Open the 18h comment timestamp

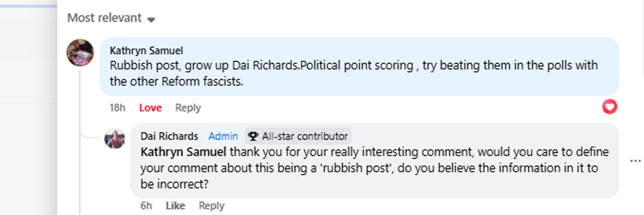tap(117, 108)
